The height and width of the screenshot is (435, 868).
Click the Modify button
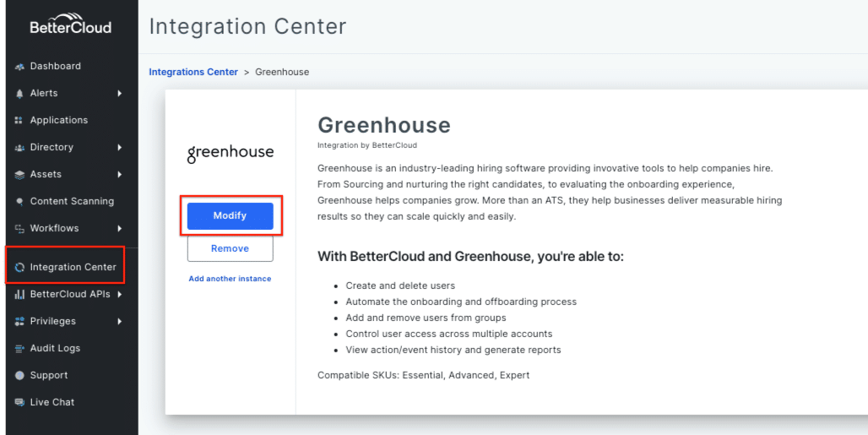coord(231,216)
